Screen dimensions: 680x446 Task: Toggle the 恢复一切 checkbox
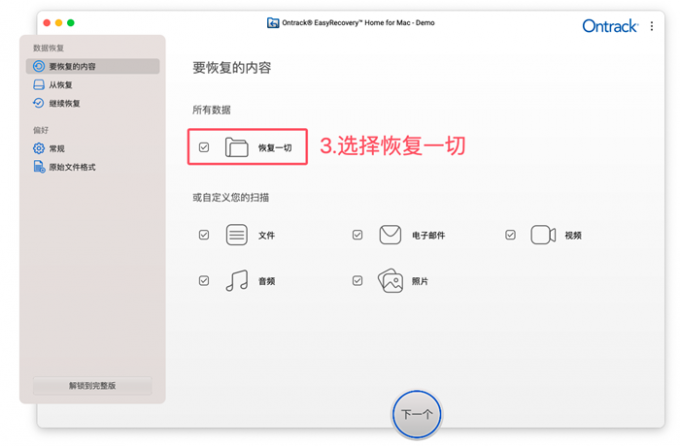click(204, 148)
